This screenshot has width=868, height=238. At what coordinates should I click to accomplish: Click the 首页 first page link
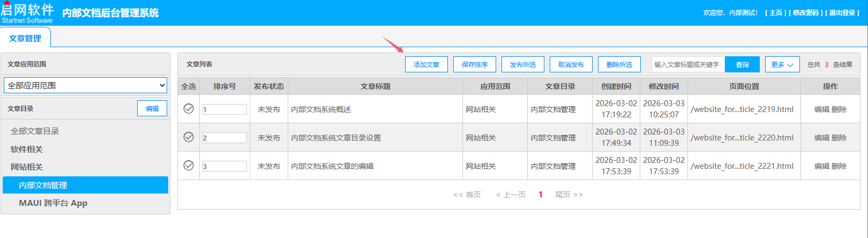point(467,195)
